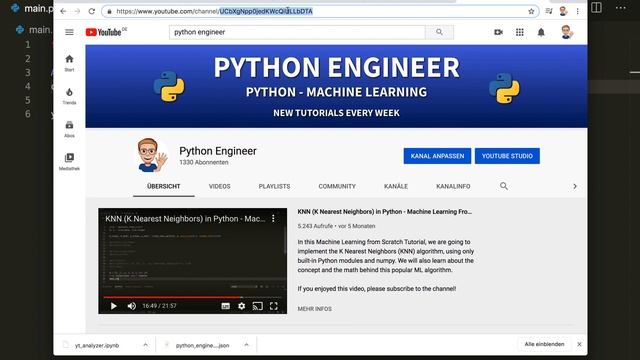Go to Start in the sidebar
This screenshot has width=640, height=360.
[x=69, y=63]
